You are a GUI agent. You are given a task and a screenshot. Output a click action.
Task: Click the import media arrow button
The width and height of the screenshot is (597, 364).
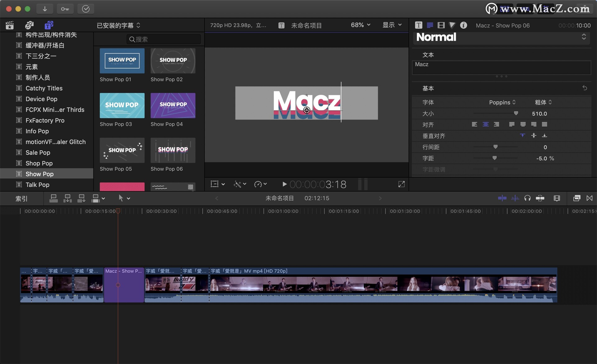(45, 9)
